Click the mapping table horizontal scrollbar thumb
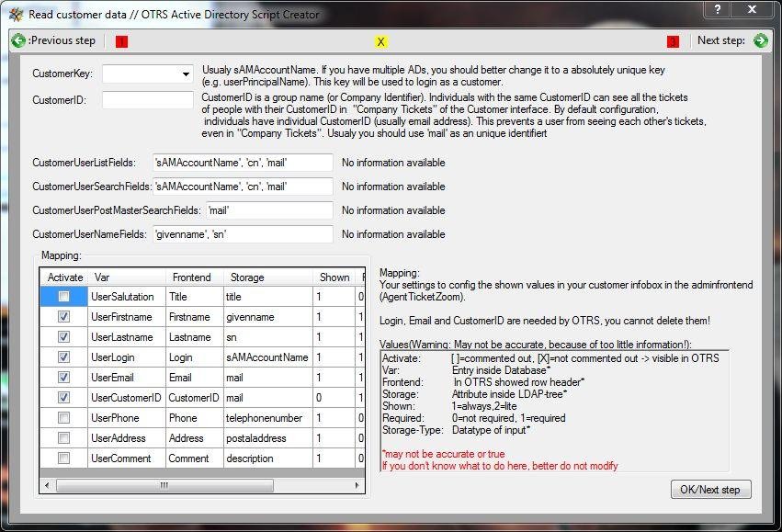 coord(164,485)
